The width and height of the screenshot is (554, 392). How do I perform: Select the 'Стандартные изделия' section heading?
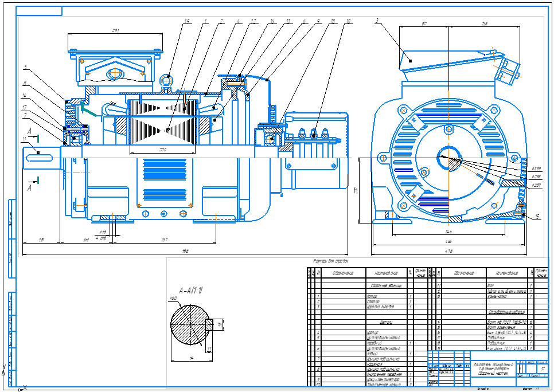click(x=506, y=312)
